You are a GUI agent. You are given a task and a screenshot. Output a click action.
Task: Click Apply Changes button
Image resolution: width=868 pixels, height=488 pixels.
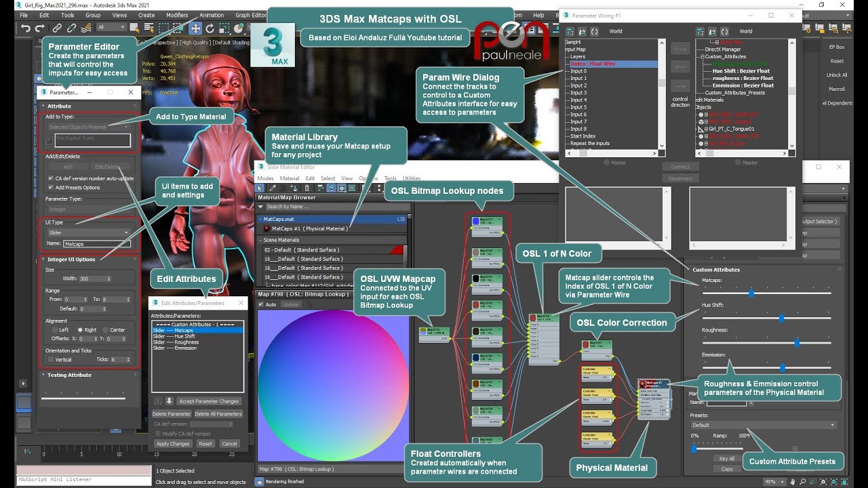point(173,444)
